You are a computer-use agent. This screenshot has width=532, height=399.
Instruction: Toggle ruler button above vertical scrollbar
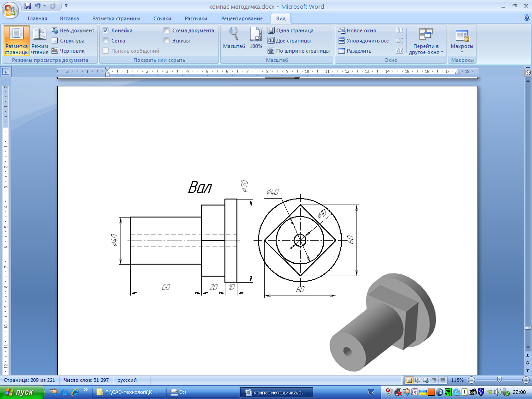[x=527, y=72]
